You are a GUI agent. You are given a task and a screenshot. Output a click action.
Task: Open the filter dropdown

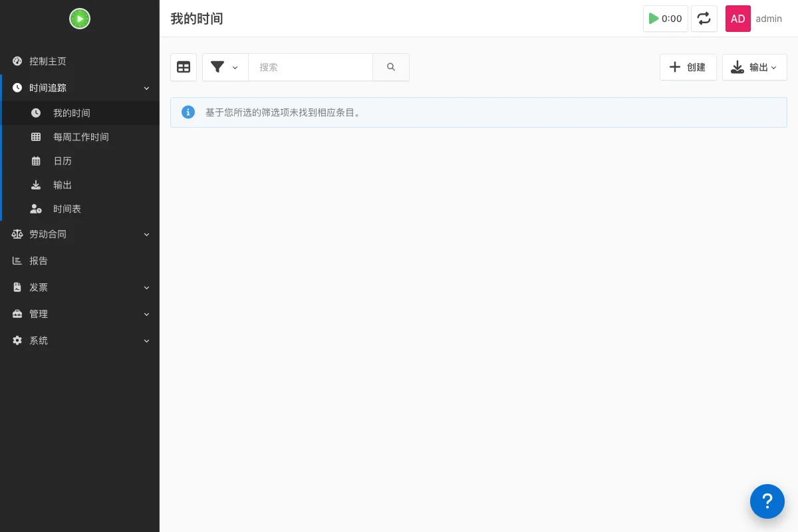225,67
